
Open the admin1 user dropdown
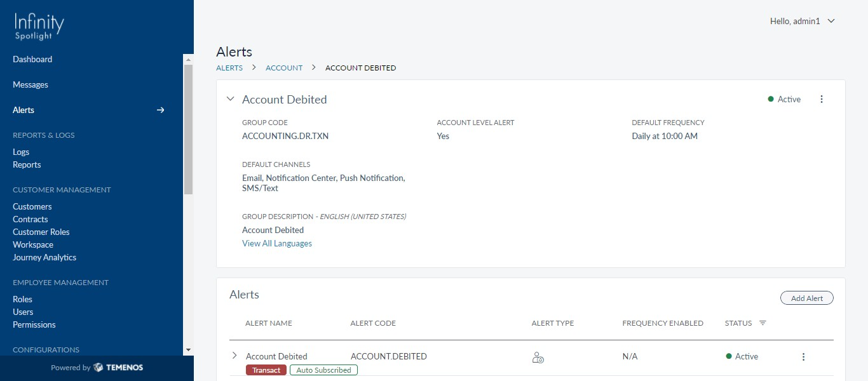tap(803, 21)
